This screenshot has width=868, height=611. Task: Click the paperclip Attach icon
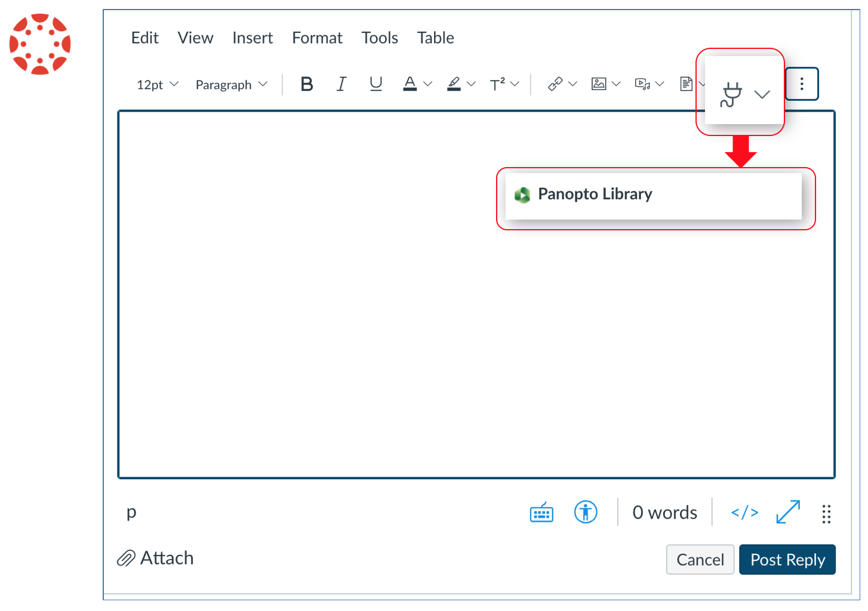[126, 558]
